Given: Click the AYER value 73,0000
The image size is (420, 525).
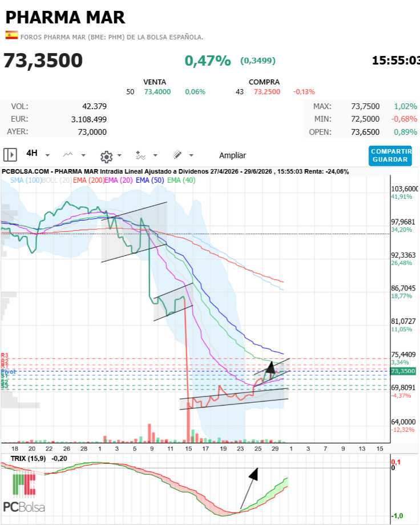Looking at the screenshot, I should 92,132.
